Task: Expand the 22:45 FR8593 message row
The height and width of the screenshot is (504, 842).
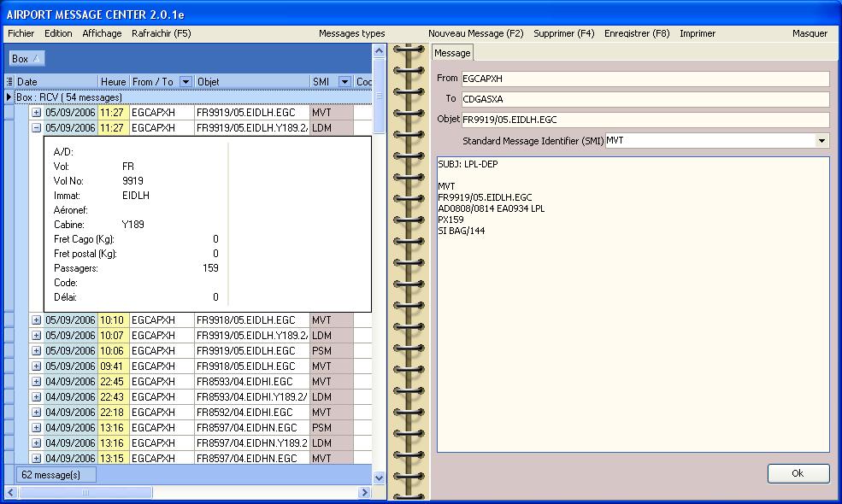Action: [x=37, y=382]
